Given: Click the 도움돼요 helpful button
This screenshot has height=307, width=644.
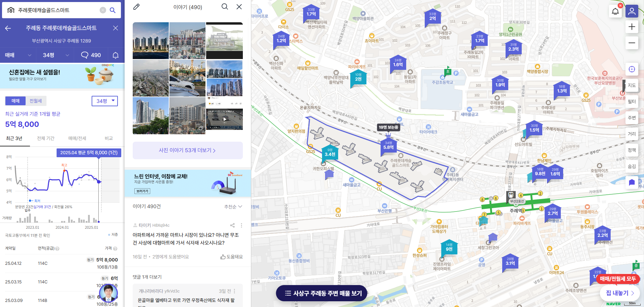Looking at the screenshot, I should point(231,257).
